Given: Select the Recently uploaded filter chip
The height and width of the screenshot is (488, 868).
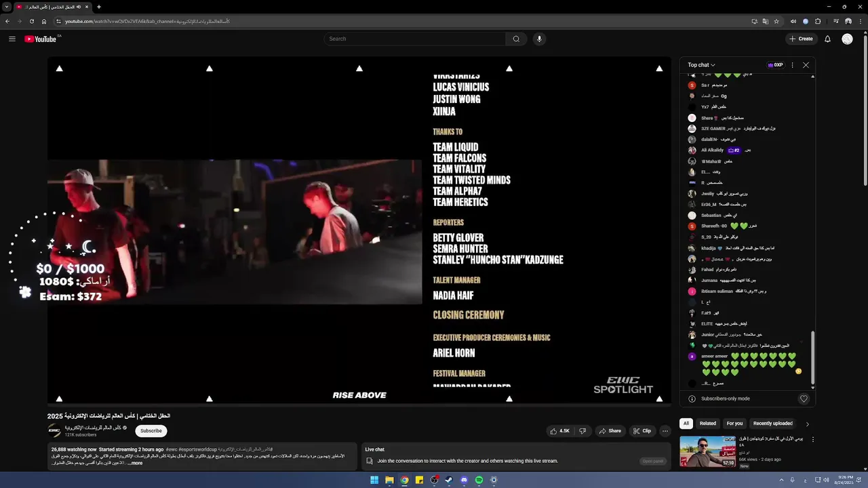Looking at the screenshot, I should click(x=773, y=424).
